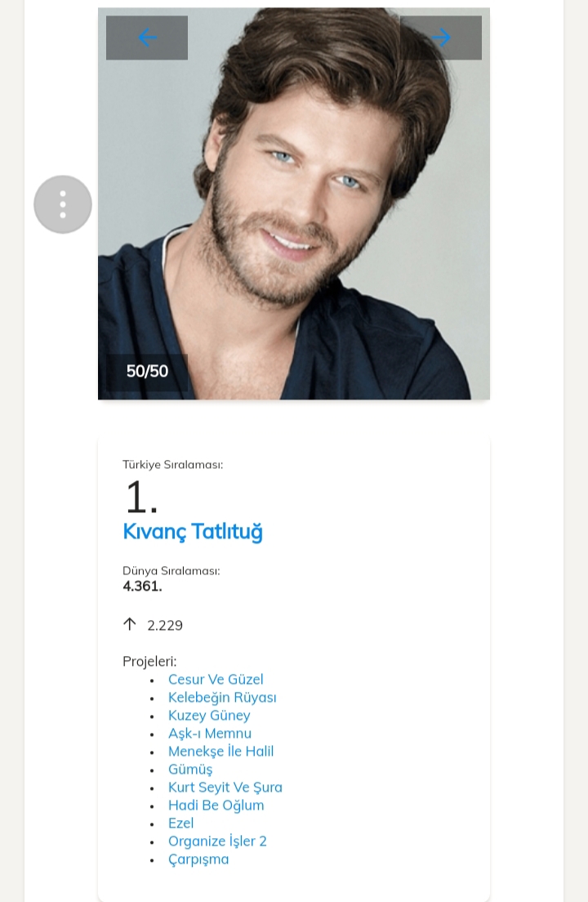Image resolution: width=588 pixels, height=902 pixels.
Task: Click the world ranking value 4.361
Action: click(x=143, y=586)
